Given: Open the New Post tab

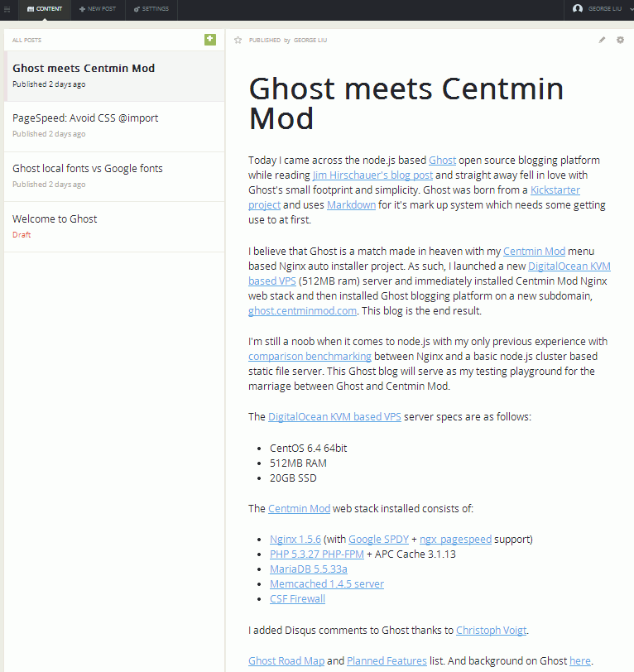Looking at the screenshot, I should 98,9.
